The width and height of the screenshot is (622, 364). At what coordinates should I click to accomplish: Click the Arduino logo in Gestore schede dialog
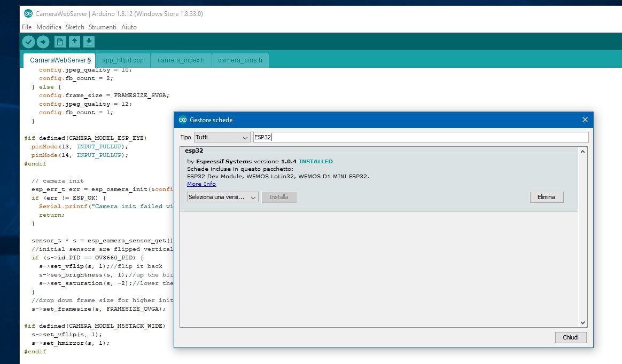point(182,120)
